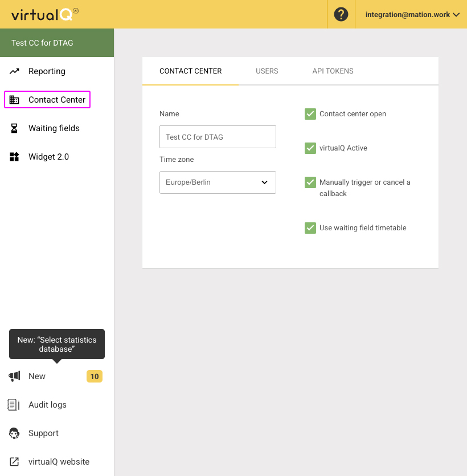Viewport: 467px width, 476px height.
Task: Uncheck Contact center open checkbox
Action: (310, 114)
